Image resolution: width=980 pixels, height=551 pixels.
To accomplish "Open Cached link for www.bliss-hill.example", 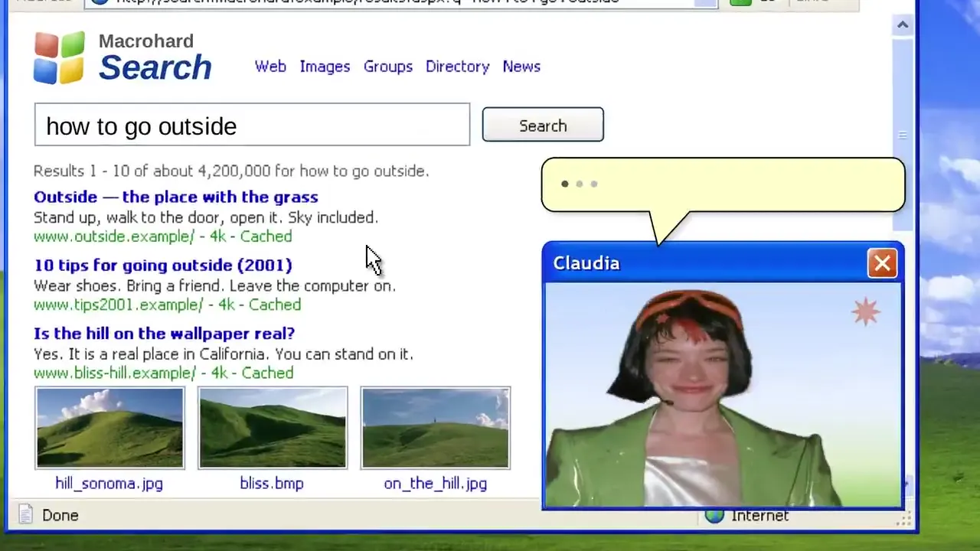I will (267, 373).
